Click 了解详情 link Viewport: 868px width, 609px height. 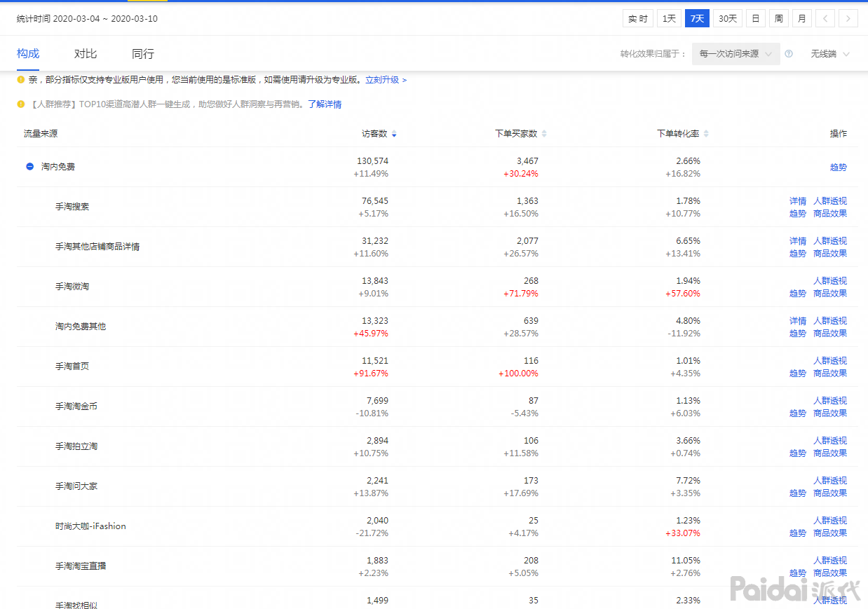pyautogui.click(x=325, y=104)
